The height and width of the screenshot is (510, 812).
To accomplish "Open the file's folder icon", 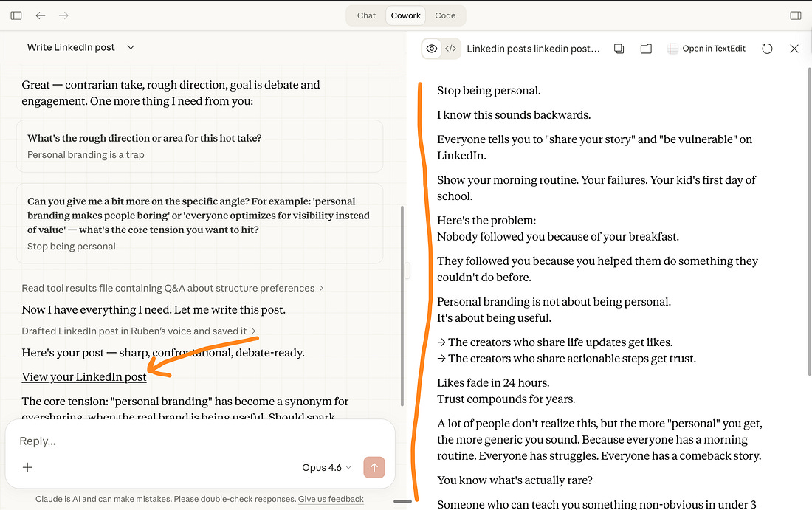I will click(x=646, y=49).
